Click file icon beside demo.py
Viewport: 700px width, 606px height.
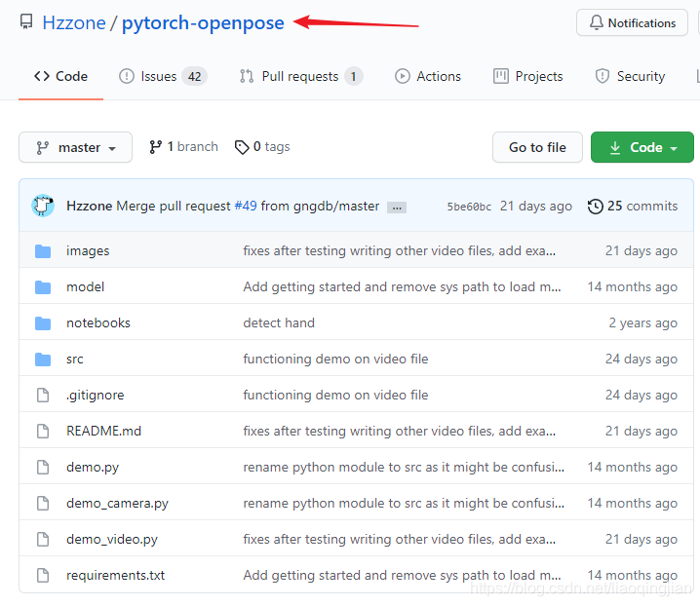click(43, 468)
